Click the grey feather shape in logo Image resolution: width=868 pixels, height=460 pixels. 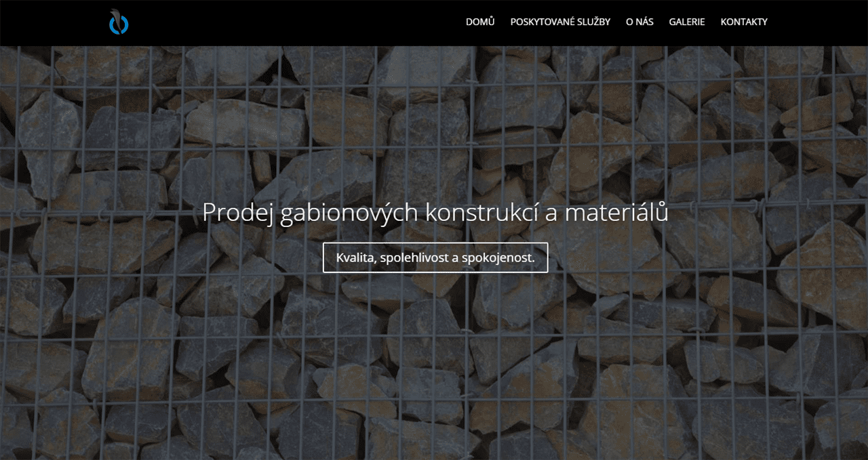click(x=117, y=16)
